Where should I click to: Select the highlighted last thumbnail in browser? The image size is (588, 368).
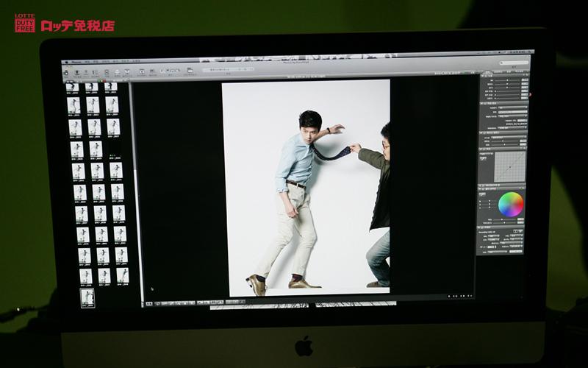click(87, 297)
